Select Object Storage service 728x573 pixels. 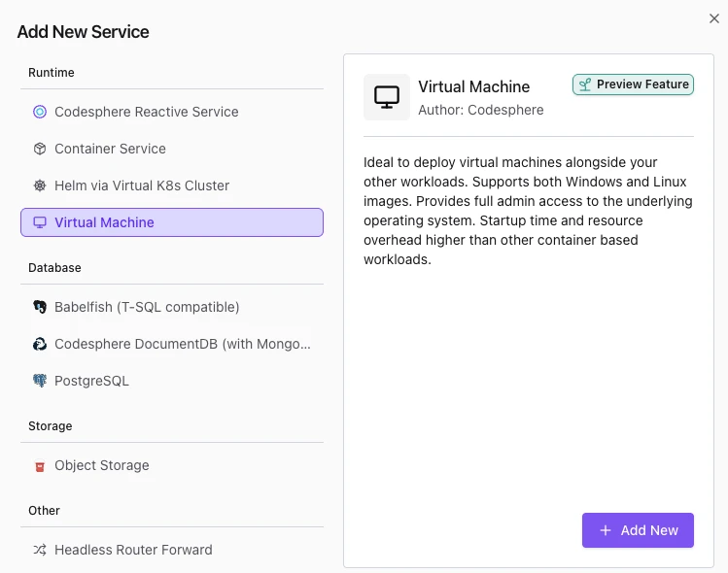coord(172,465)
